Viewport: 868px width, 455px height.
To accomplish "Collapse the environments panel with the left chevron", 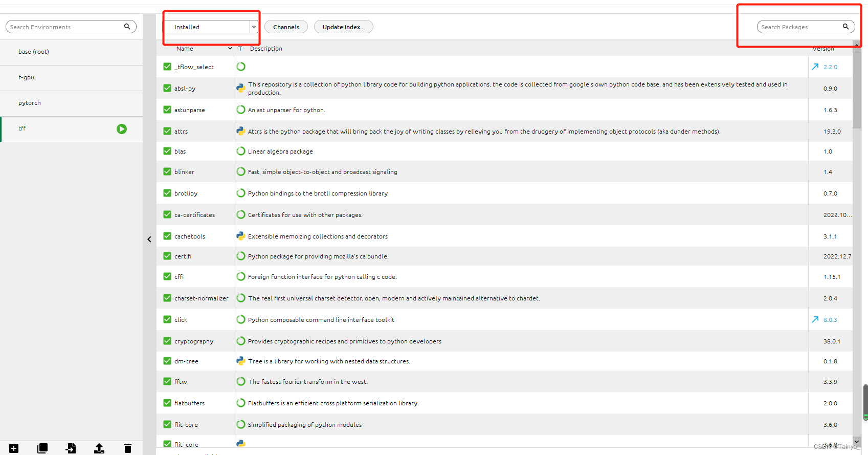I will coord(149,239).
